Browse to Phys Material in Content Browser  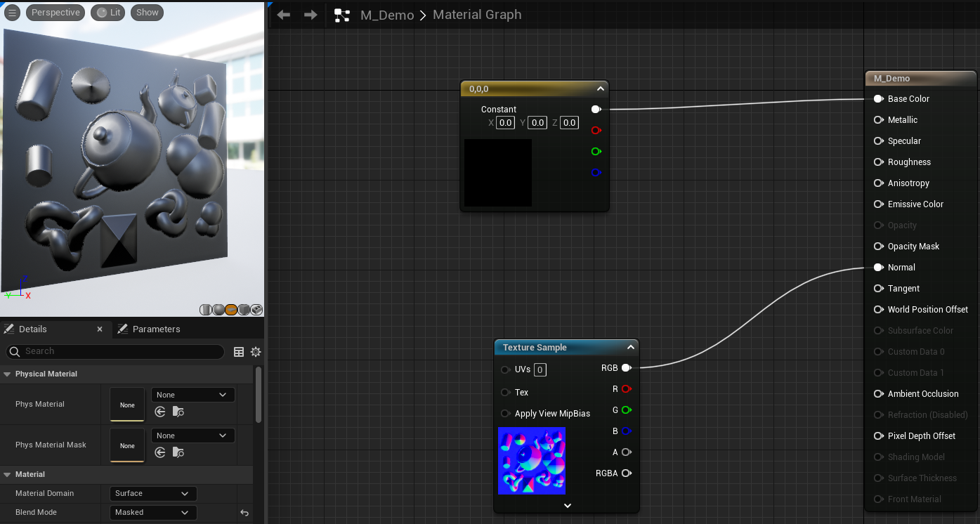coord(178,412)
